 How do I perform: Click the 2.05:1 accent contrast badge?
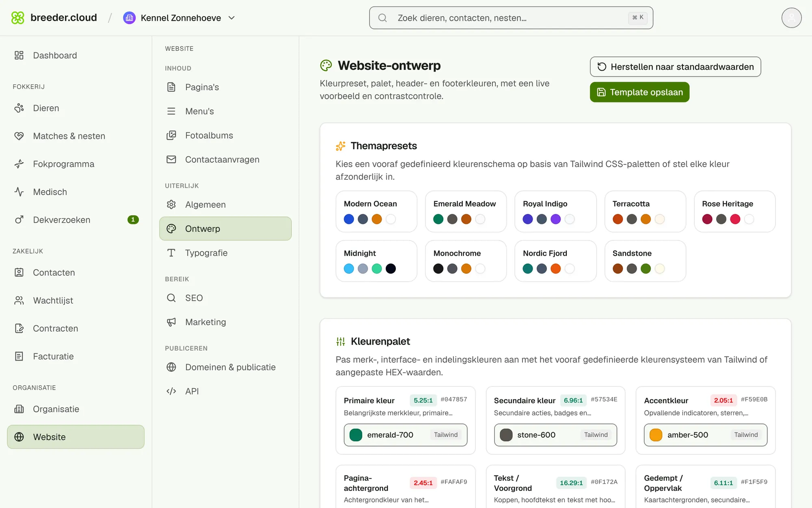coord(723,400)
